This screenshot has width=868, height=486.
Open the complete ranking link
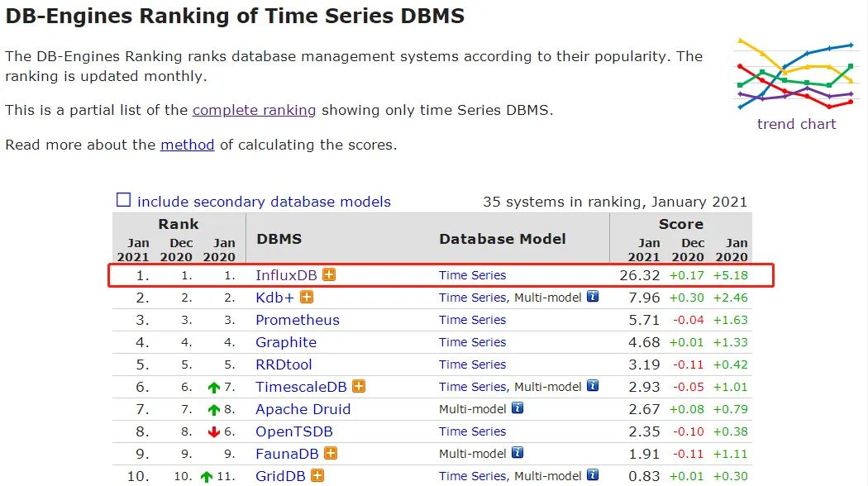tap(254, 110)
